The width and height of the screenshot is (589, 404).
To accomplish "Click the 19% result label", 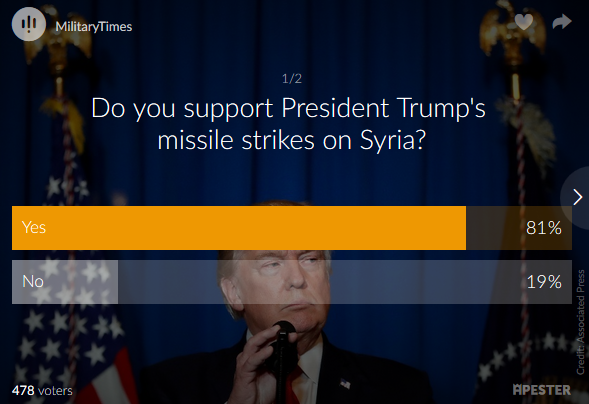I will (x=544, y=282).
